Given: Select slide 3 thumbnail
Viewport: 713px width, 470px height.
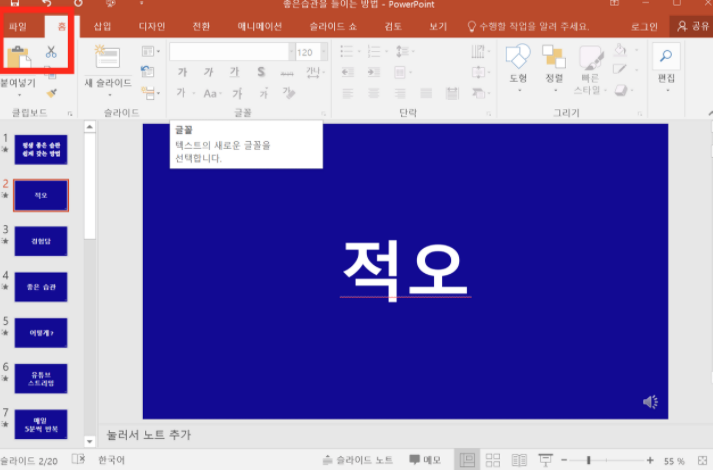Looking at the screenshot, I should tap(41, 241).
